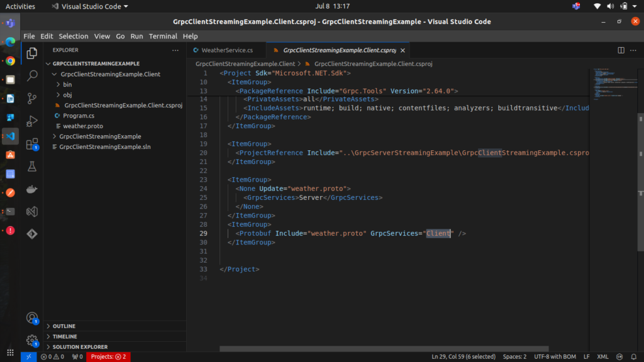Expand the bin folder
The image size is (644, 362).
point(67,84)
